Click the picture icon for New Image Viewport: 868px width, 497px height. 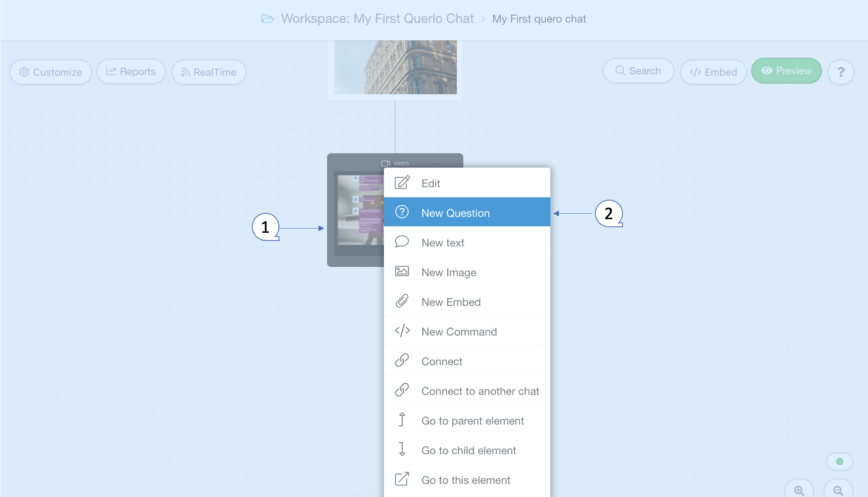pos(402,271)
